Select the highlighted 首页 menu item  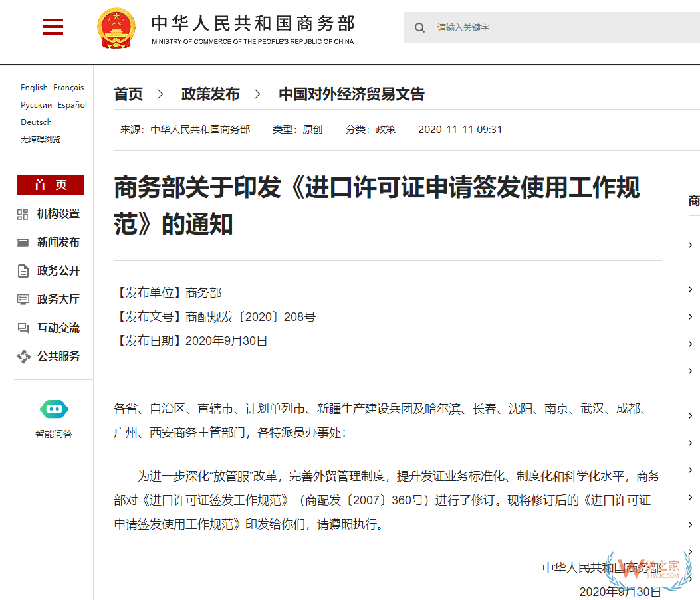(50, 185)
